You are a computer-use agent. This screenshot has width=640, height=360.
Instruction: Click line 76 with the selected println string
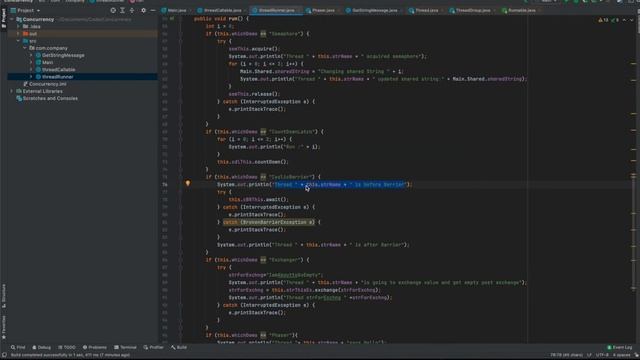click(314, 184)
